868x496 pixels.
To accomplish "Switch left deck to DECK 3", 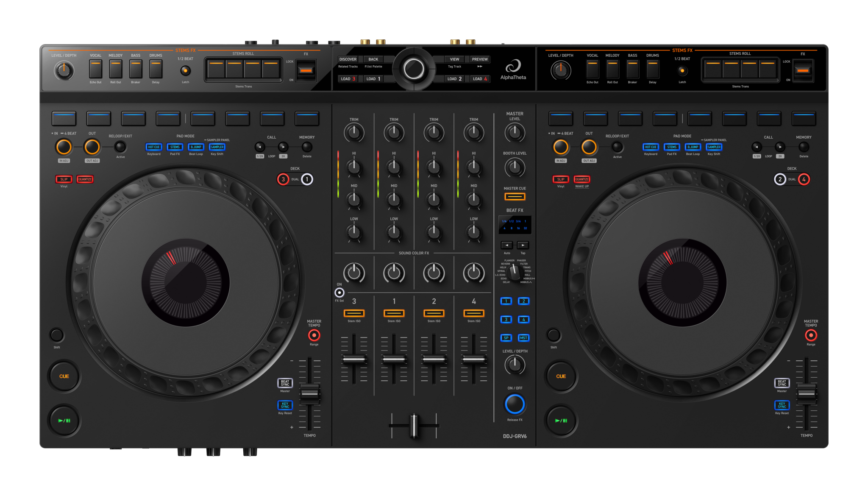I will click(284, 179).
